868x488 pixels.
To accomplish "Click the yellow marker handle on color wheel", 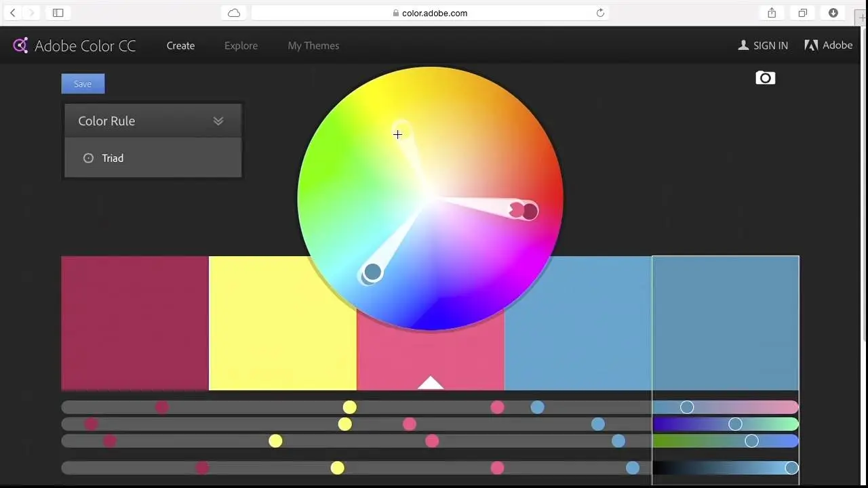I will tap(401, 131).
